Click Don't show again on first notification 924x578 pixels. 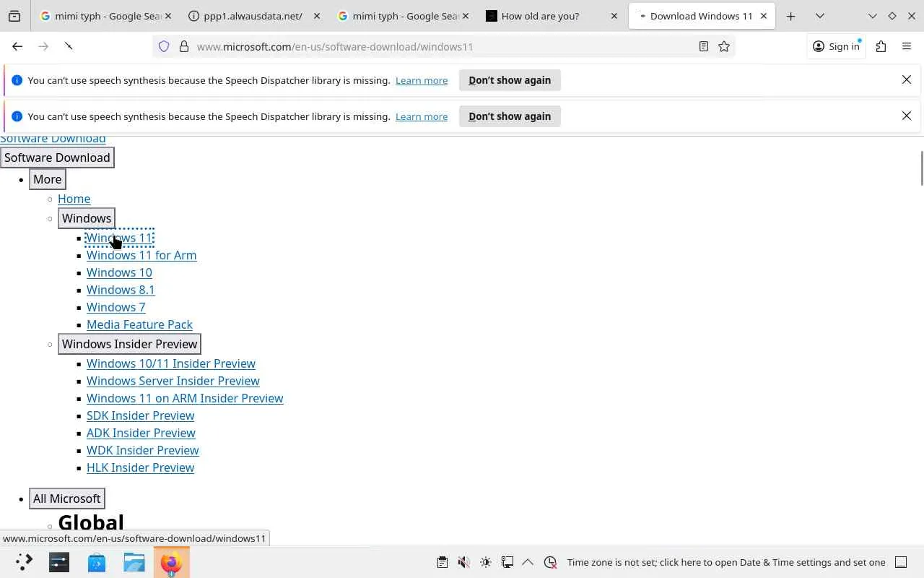(510, 80)
